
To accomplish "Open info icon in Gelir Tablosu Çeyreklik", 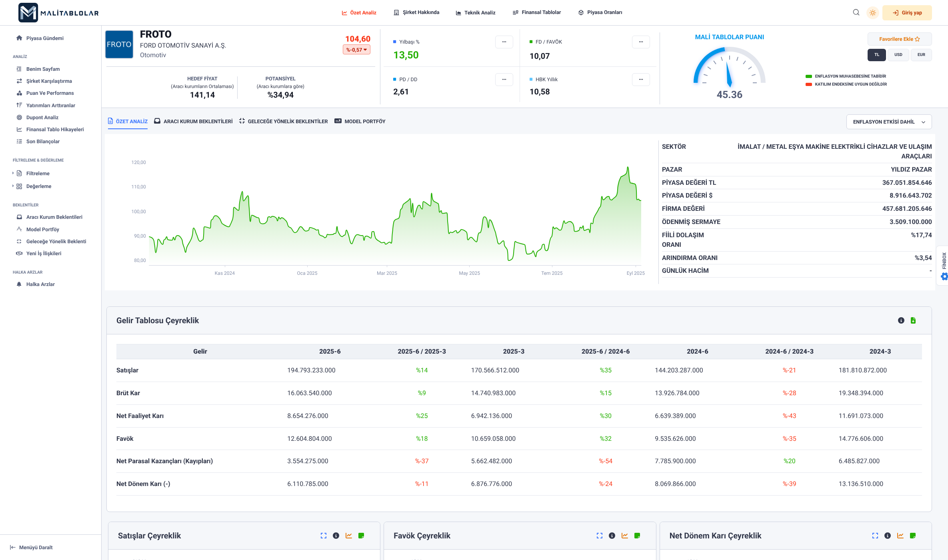I will coord(901,320).
